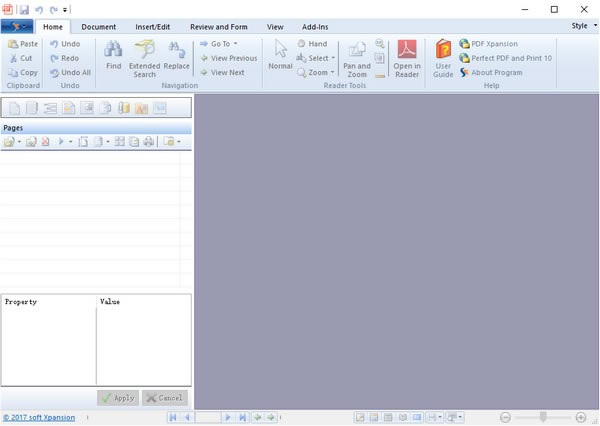Open the User Guide
This screenshot has height=426, width=600.
point(443,50)
